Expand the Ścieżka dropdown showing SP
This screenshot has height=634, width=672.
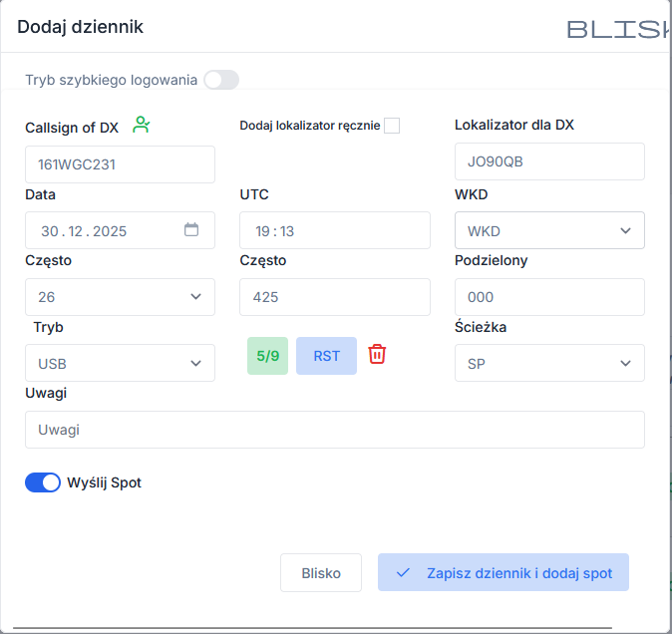pos(549,363)
